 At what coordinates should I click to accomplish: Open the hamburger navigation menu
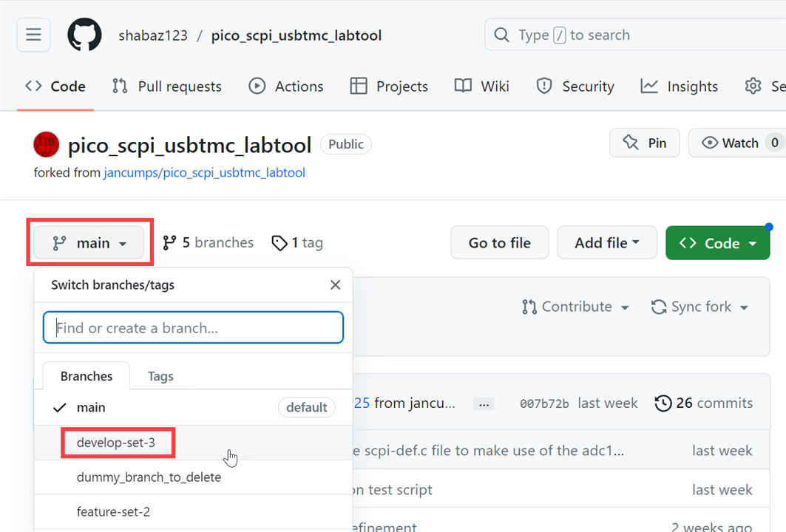click(33, 35)
